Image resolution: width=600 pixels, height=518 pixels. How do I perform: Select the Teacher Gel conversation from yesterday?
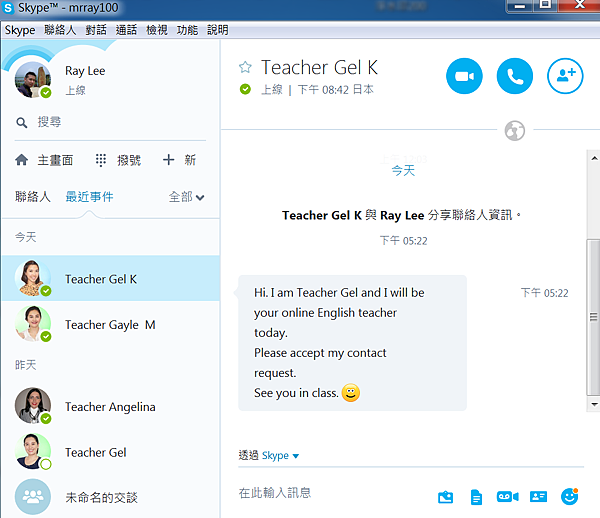111,451
